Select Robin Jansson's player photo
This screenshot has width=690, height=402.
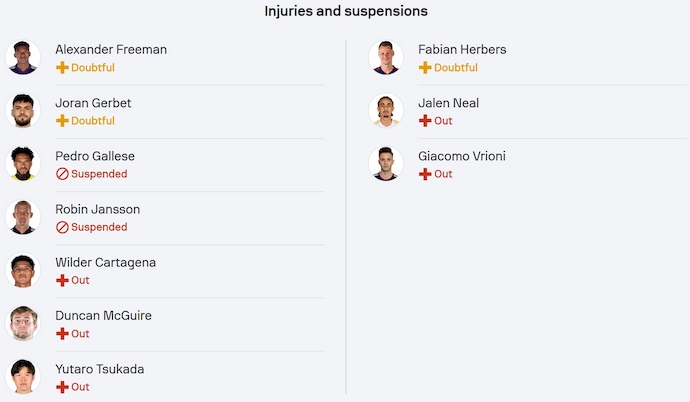[22, 217]
